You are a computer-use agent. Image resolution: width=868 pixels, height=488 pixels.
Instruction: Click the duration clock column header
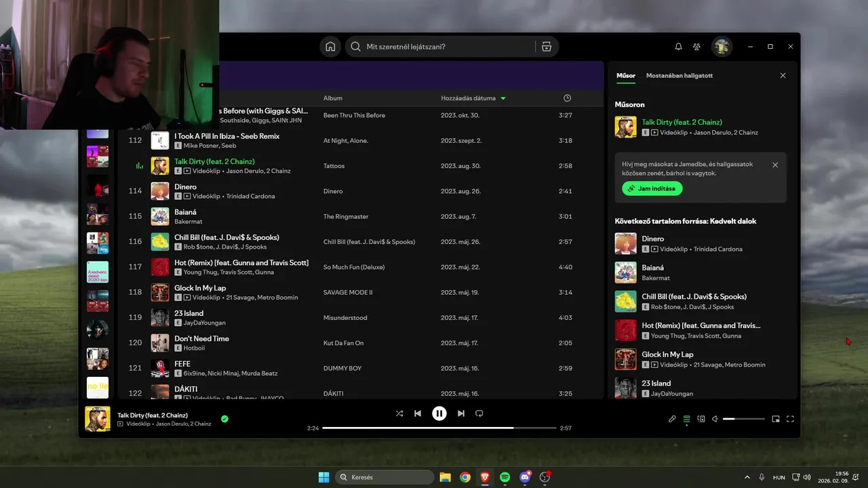567,98
